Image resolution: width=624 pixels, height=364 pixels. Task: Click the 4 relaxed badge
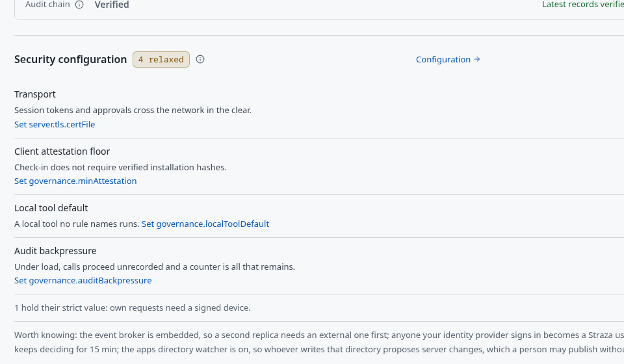coord(161,60)
